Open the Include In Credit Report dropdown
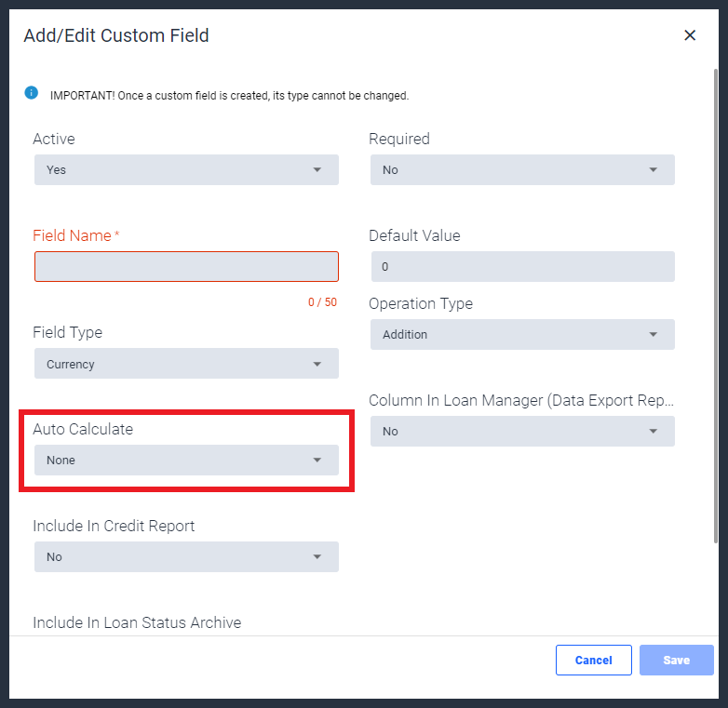Viewport: 728px width, 708px height. pyautogui.click(x=186, y=556)
